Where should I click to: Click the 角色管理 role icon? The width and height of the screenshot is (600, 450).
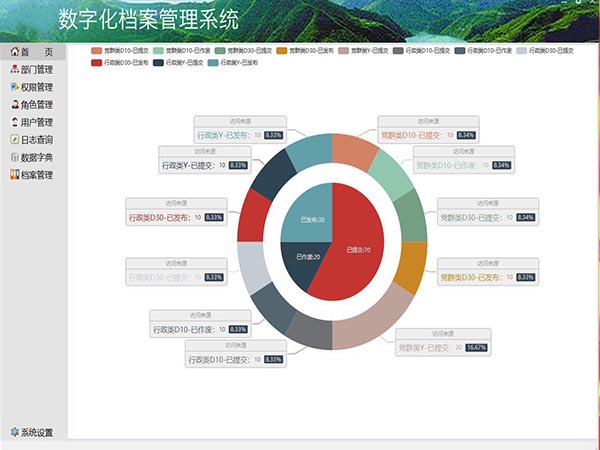pos(14,105)
